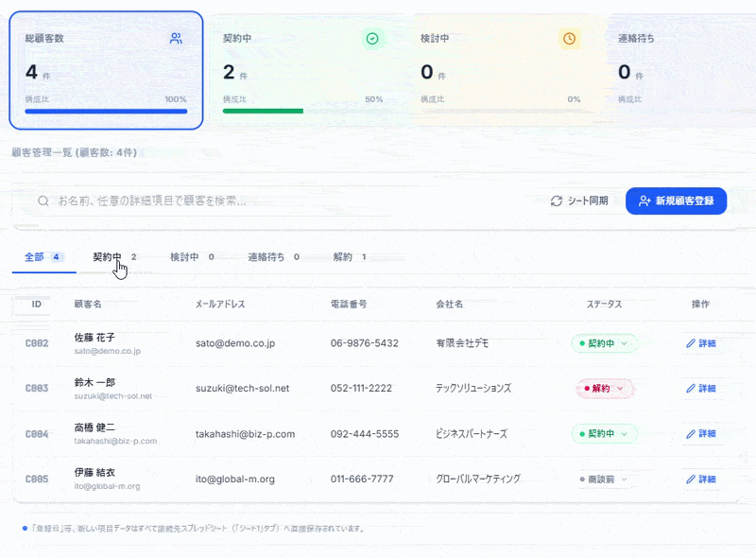Click the pencil icon in row C004

click(x=691, y=433)
